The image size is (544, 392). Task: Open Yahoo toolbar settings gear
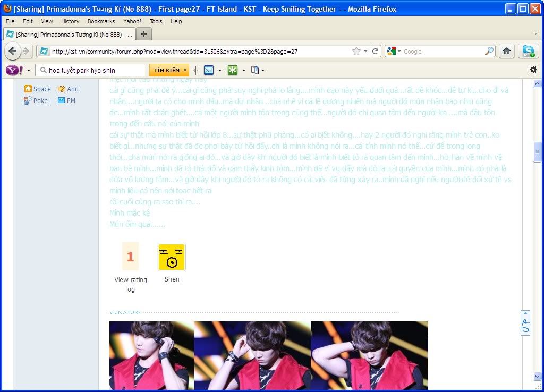(533, 70)
